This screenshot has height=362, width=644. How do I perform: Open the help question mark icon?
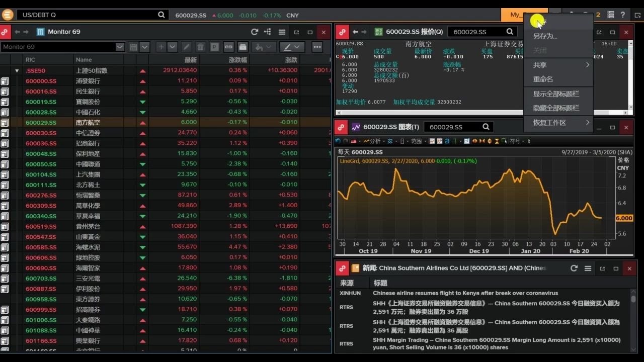coord(622,15)
